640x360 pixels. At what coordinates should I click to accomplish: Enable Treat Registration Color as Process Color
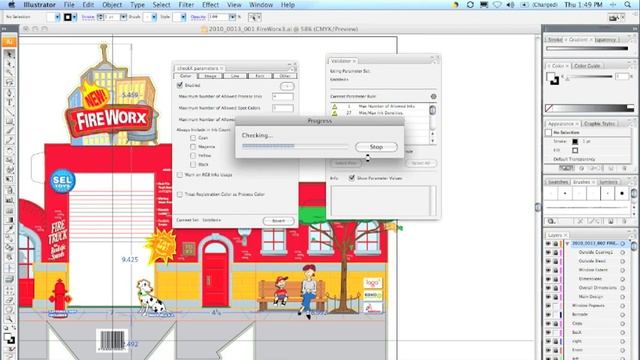[180, 194]
